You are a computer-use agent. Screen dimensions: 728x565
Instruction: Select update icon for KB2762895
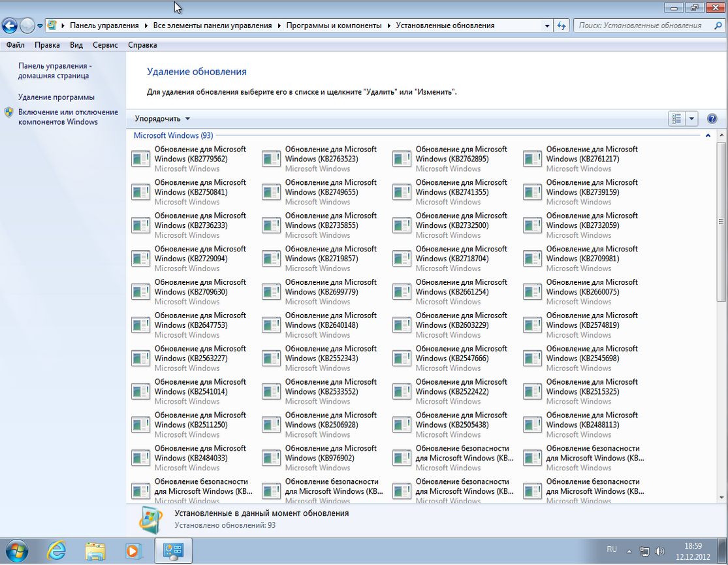coord(402,159)
